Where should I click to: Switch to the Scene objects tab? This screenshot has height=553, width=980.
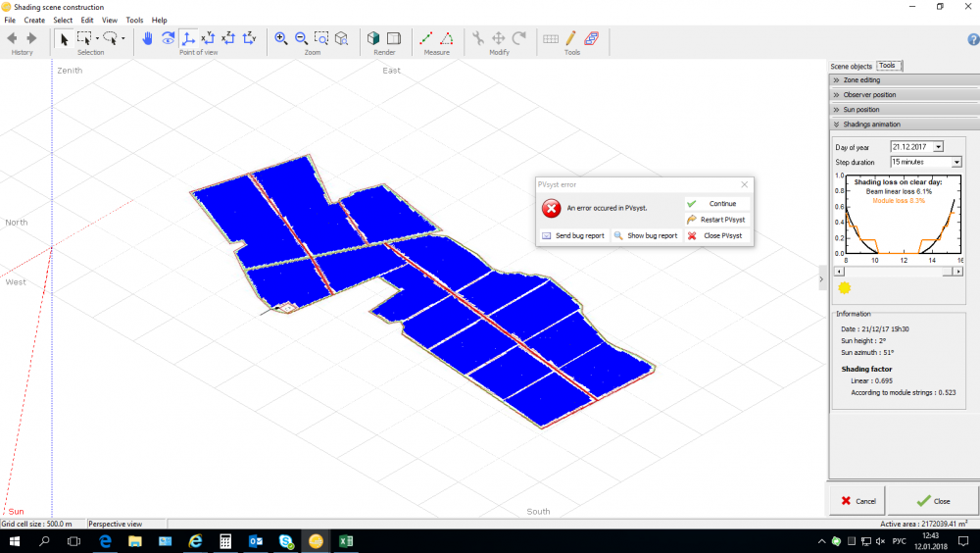(x=851, y=66)
